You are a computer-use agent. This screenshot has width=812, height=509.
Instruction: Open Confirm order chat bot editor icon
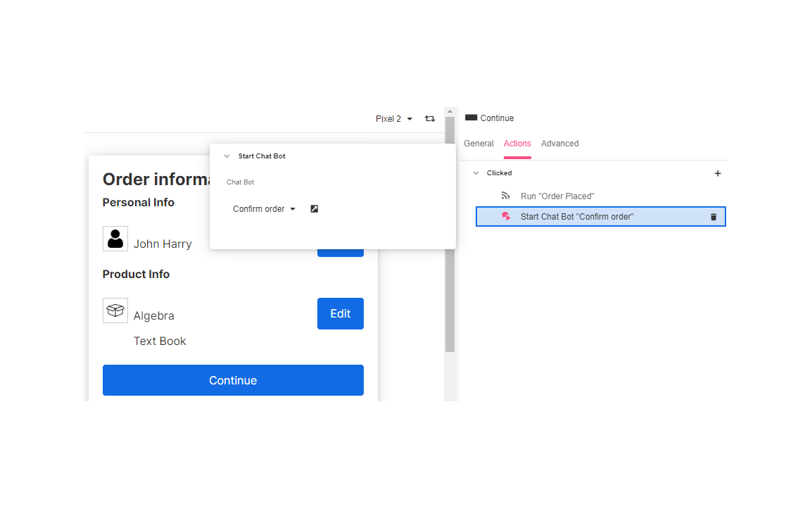(x=315, y=209)
